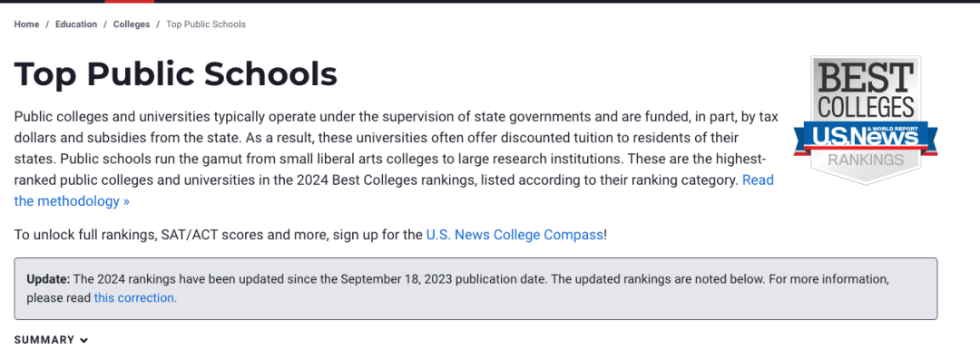Viewport: 980px width, 349px height.
Task: Go to the Home breadcrumb
Action: tap(26, 24)
